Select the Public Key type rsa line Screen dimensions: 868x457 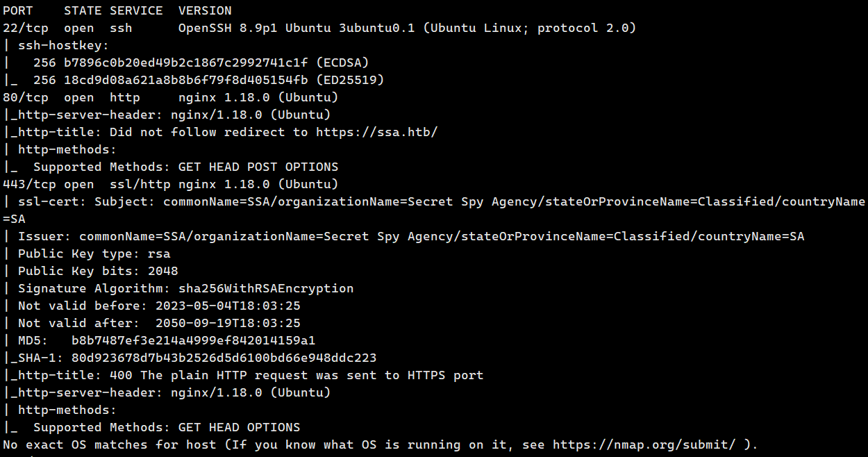[x=94, y=254]
